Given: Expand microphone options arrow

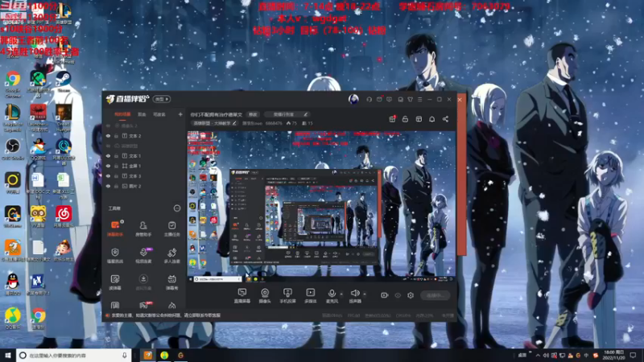Looking at the screenshot, I should pos(341,294).
